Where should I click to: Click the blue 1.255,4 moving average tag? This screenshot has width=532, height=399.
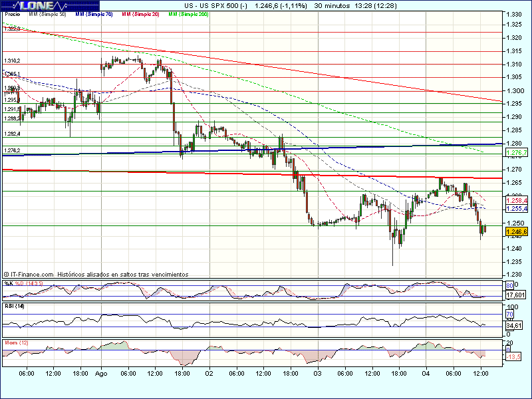(x=517, y=209)
